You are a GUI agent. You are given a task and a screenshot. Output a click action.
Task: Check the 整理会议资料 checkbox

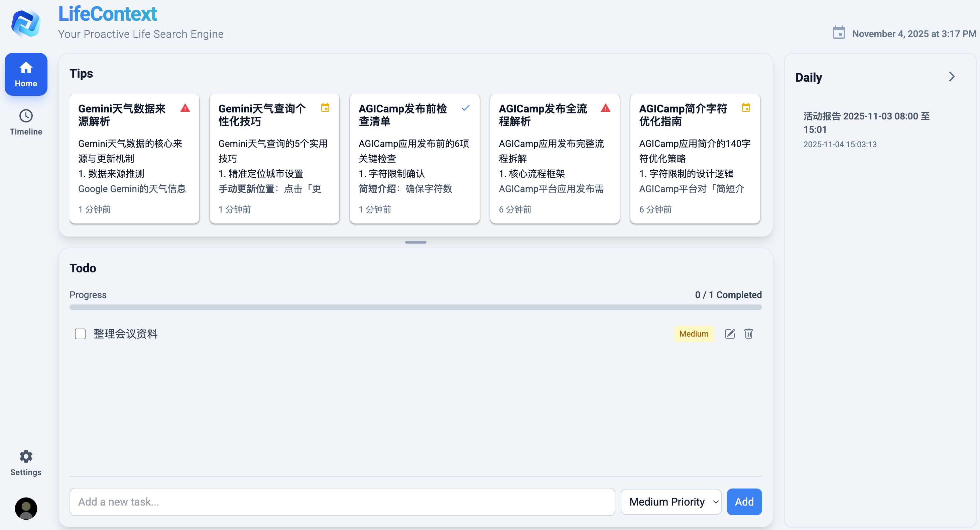(x=80, y=334)
